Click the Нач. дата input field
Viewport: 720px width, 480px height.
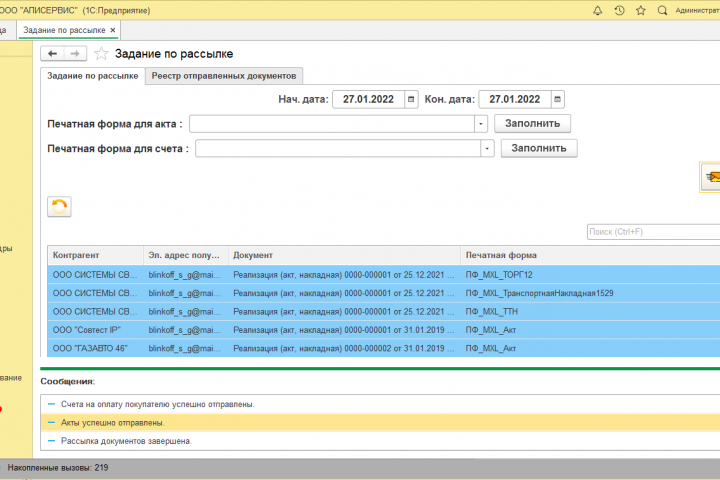pos(368,99)
